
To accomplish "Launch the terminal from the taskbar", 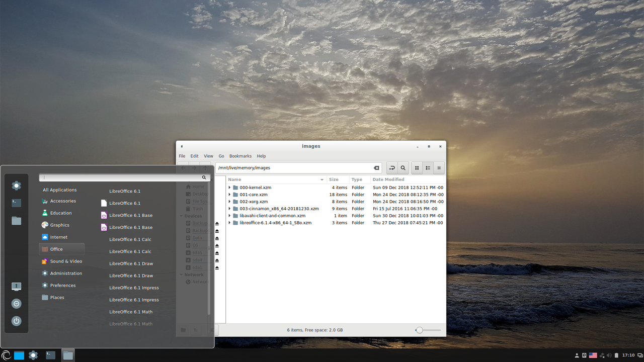I will coord(50,355).
